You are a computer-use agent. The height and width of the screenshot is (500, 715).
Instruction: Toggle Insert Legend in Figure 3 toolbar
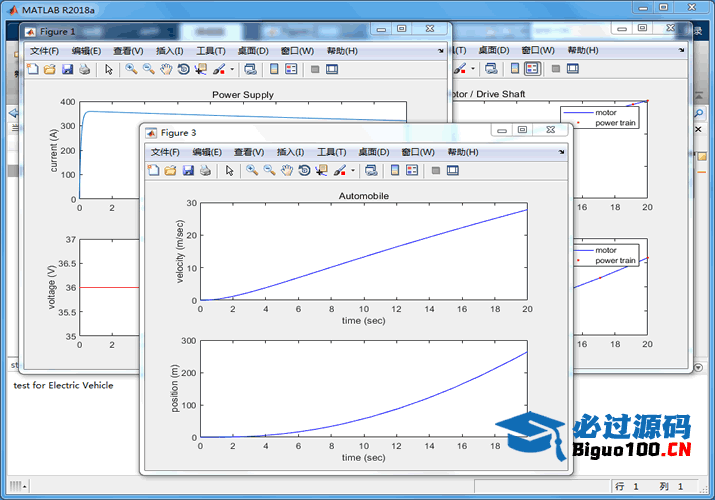[411, 171]
